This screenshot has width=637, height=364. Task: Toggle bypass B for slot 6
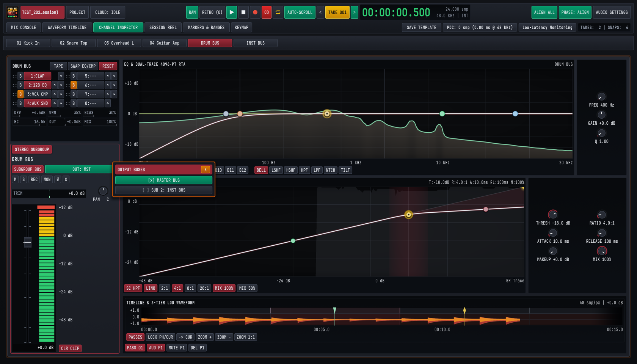tap(74, 85)
